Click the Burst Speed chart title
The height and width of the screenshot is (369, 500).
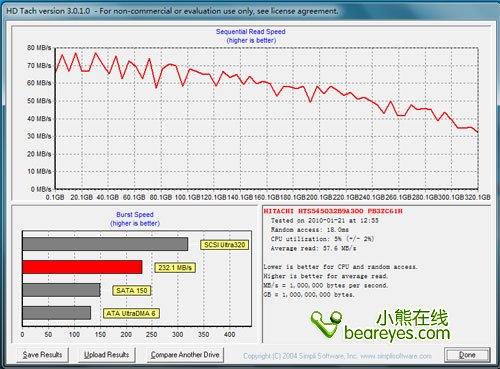click(135, 215)
